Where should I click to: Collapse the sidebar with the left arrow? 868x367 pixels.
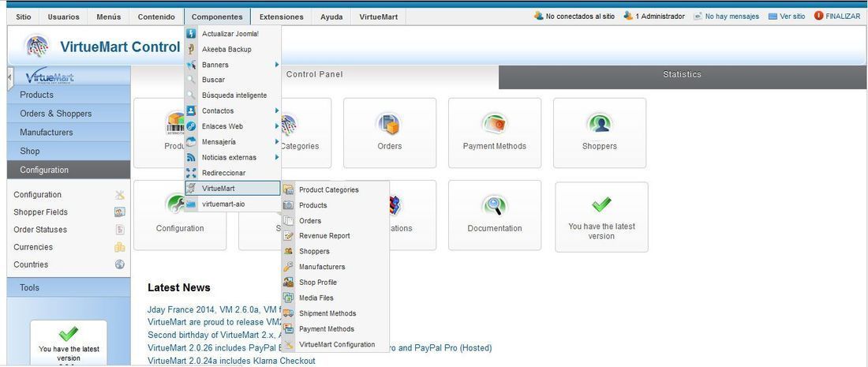tap(9, 79)
